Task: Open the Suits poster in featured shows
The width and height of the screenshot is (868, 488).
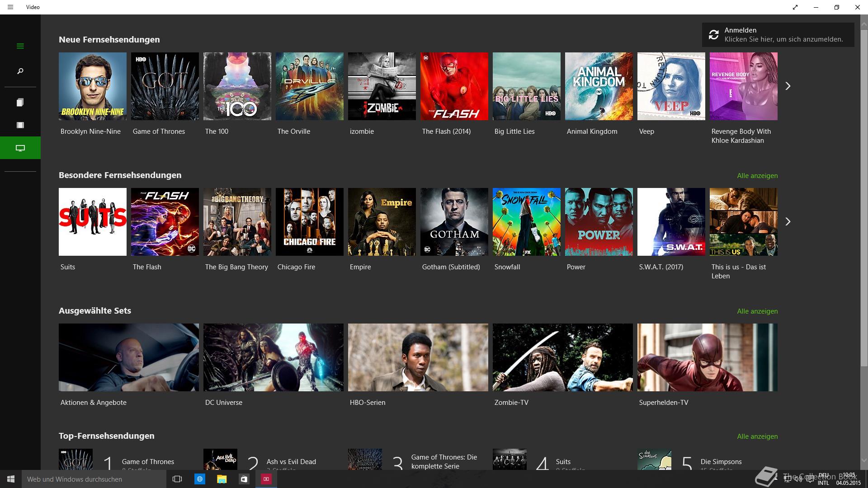Action: 93,222
